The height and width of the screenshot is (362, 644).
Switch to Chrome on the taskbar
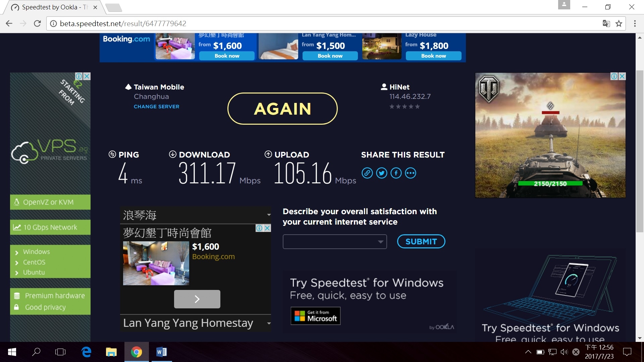pos(136,352)
